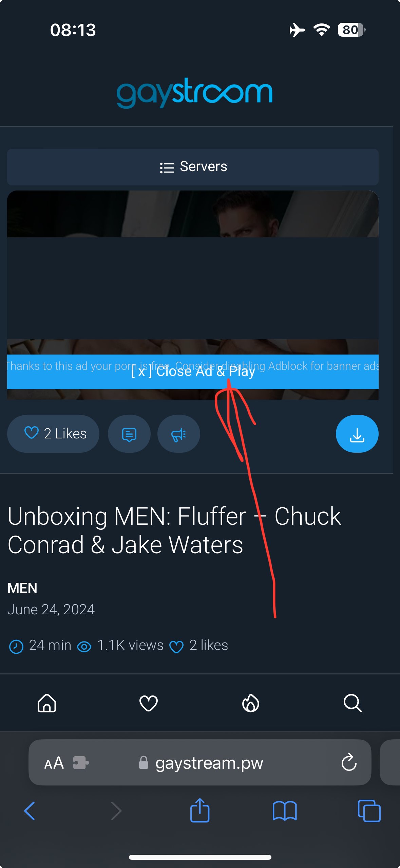Tap the gaystream logo header

click(194, 93)
